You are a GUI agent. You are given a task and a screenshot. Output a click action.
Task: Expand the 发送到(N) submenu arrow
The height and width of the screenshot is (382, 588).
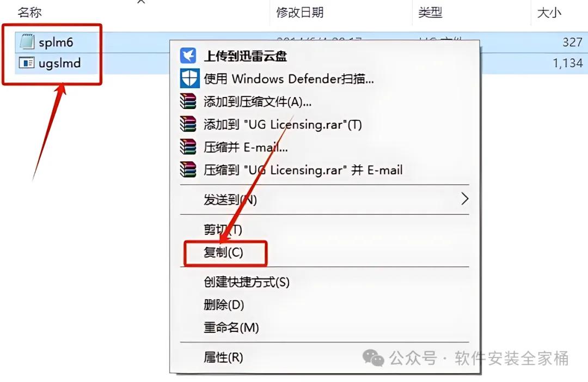pyautogui.click(x=464, y=199)
